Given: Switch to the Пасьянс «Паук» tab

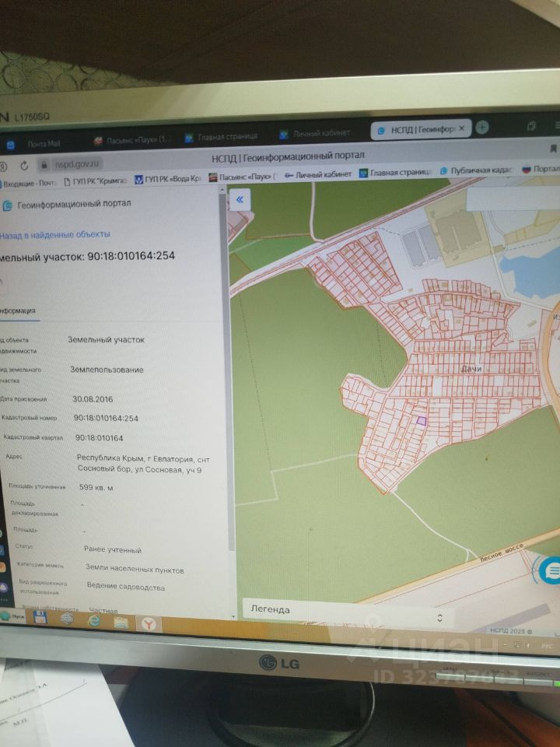Looking at the screenshot, I should [131, 140].
